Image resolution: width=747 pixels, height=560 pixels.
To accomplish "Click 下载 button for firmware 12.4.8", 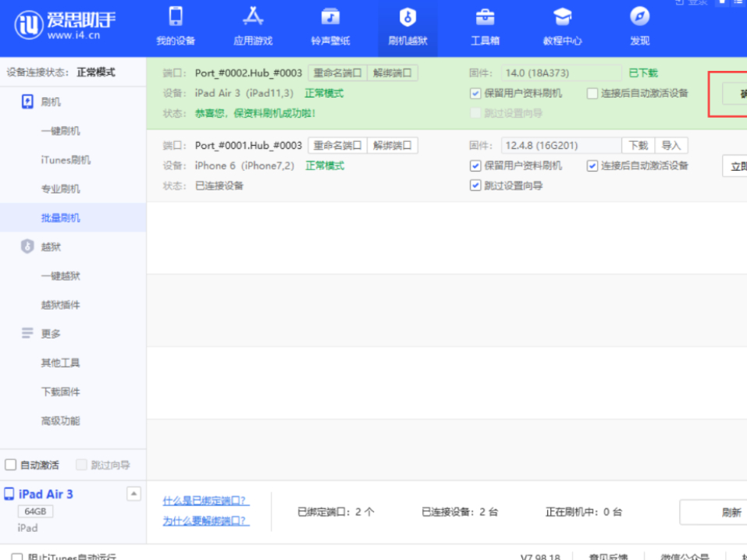I will pos(639,145).
